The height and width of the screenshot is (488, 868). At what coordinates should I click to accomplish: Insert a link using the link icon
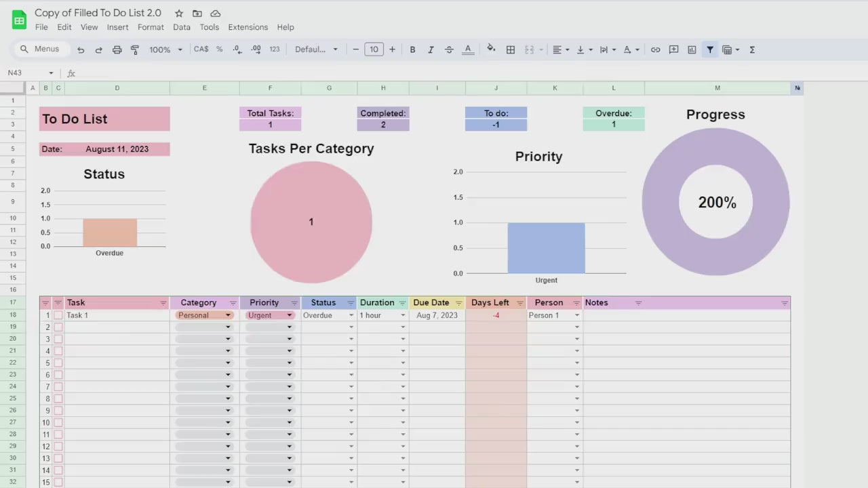click(655, 49)
